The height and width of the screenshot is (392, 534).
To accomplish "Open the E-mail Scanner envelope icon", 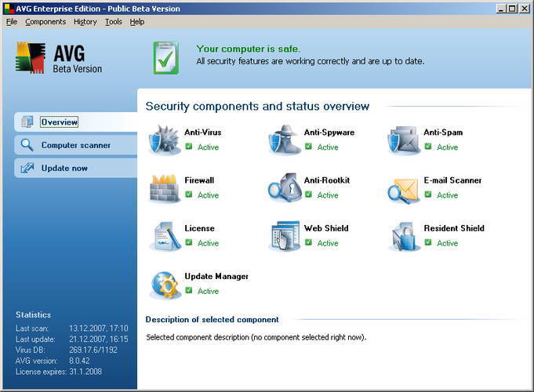I will pos(404,190).
